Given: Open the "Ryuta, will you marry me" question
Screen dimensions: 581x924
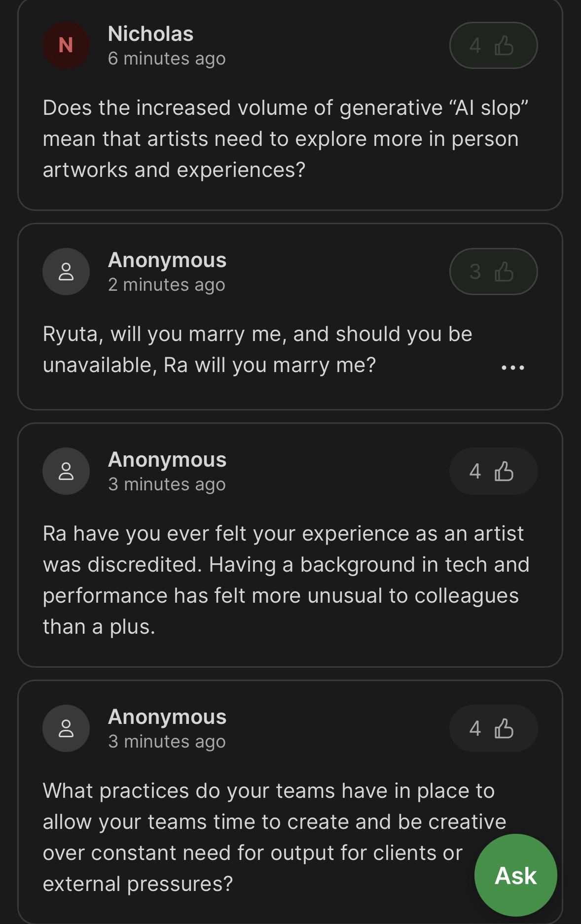Looking at the screenshot, I should (257, 349).
